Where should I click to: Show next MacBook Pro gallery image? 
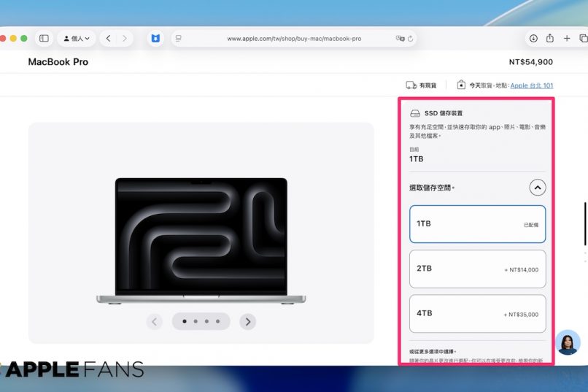click(x=248, y=321)
